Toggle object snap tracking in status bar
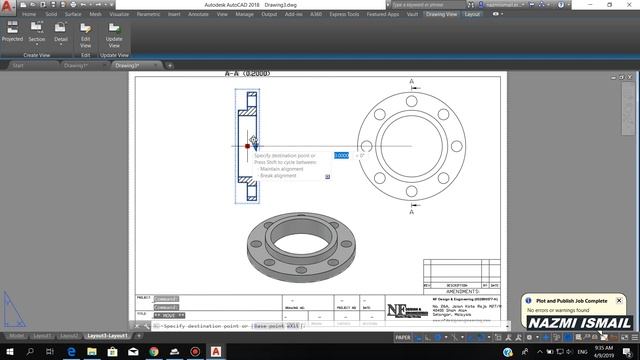The image size is (640, 360). [x=469, y=338]
